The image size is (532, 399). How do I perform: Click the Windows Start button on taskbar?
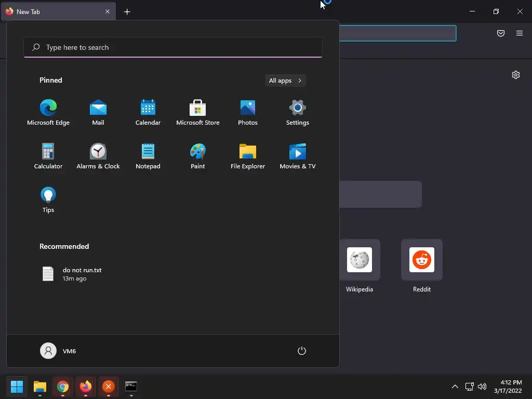(17, 387)
